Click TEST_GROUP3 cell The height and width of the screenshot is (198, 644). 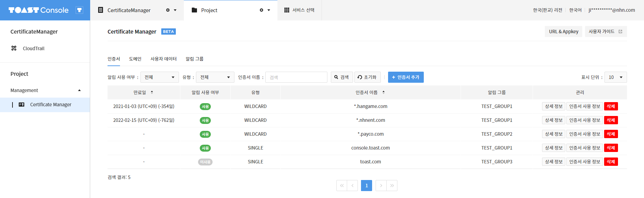[497, 162]
